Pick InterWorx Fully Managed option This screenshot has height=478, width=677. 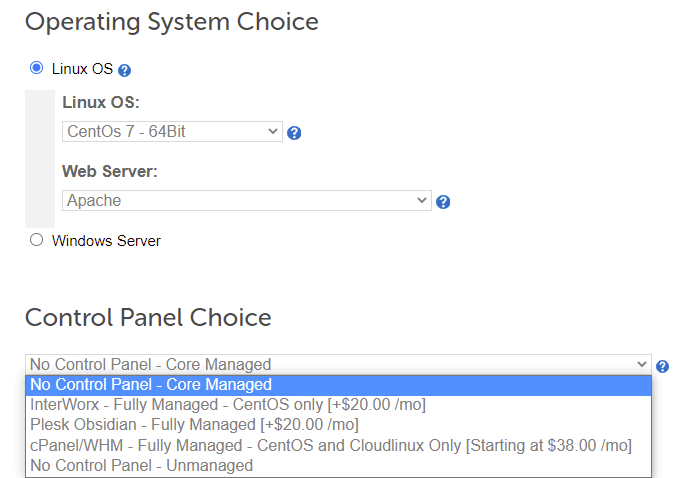[x=228, y=405]
